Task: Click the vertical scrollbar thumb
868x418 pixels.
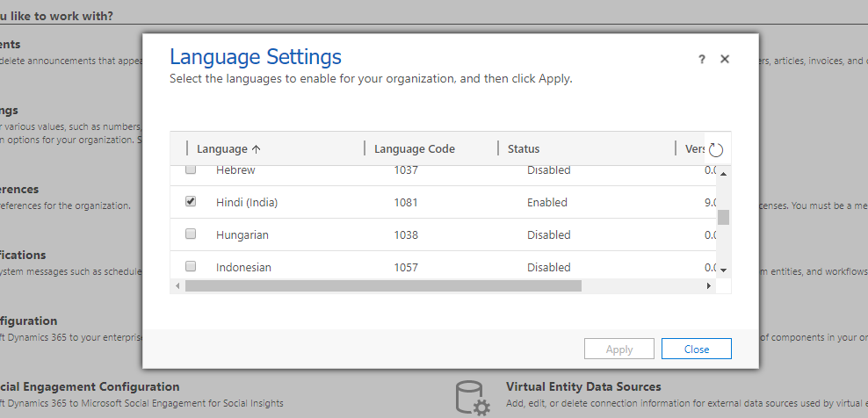Action: [723, 217]
